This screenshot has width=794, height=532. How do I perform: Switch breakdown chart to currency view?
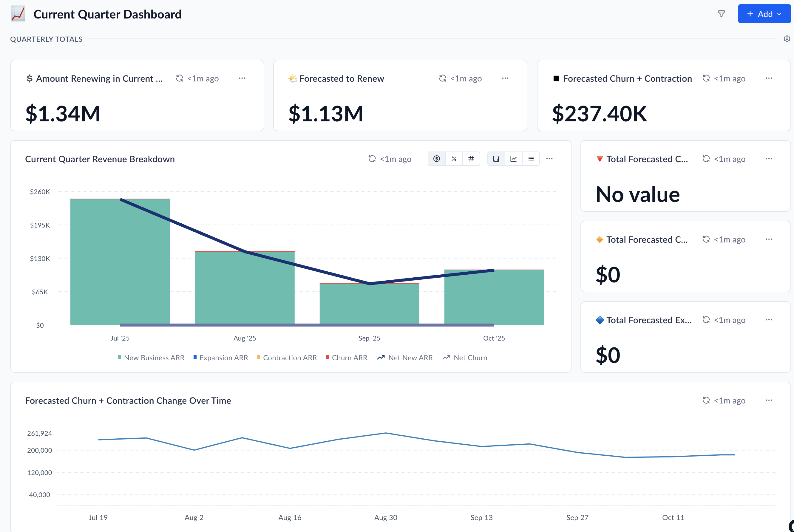436,159
